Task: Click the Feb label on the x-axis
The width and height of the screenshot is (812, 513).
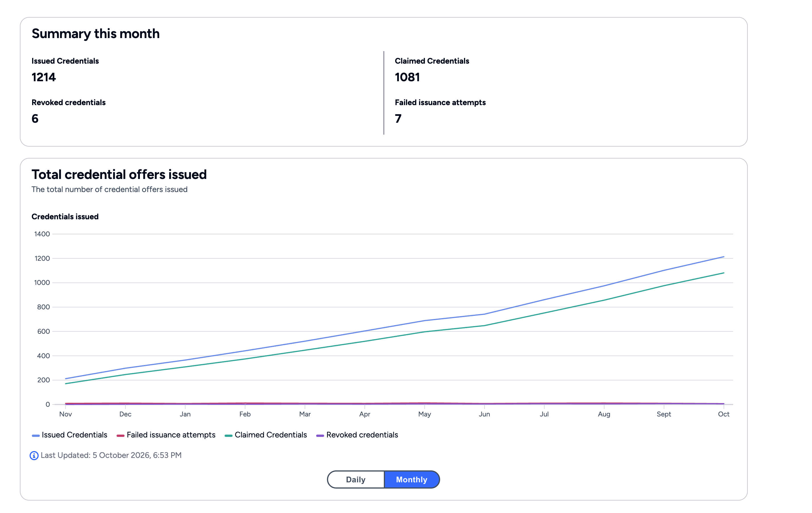Action: (x=245, y=414)
